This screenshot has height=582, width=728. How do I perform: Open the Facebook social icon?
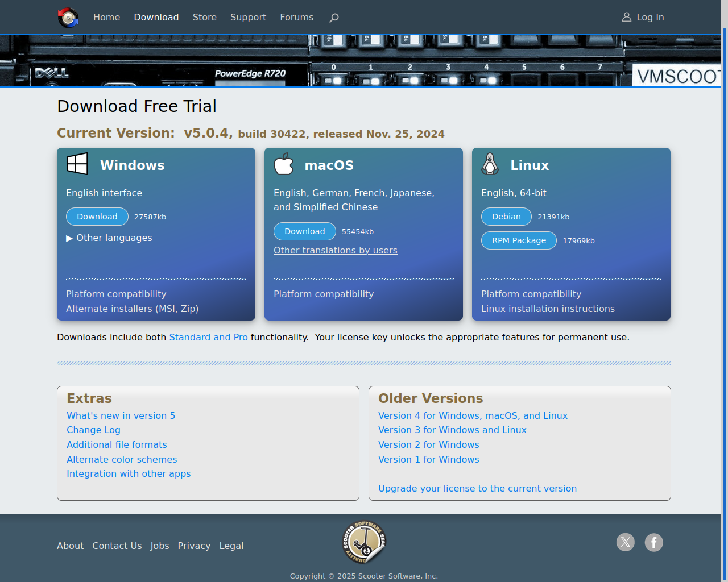tap(654, 542)
